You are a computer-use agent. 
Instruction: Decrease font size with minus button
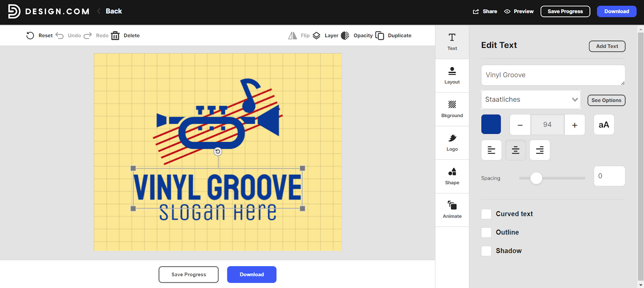(x=520, y=125)
